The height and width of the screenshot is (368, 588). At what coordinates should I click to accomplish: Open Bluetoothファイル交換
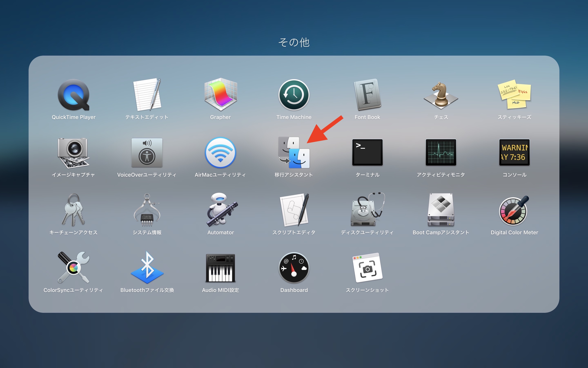147,267
